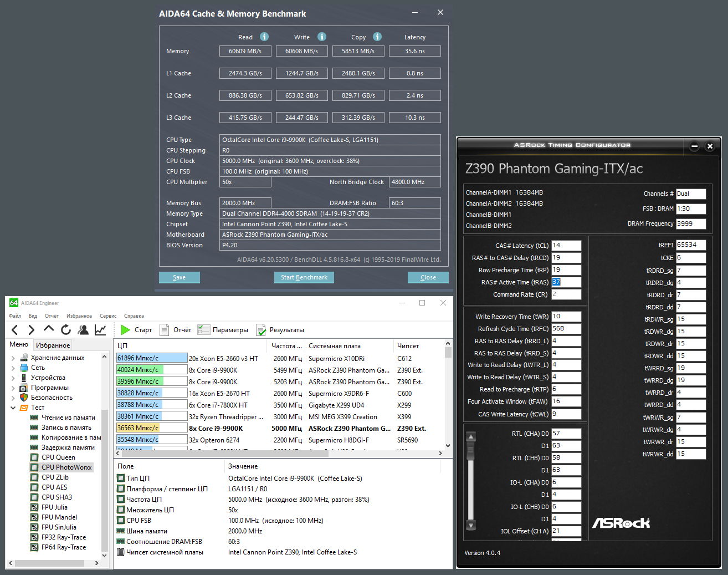Go forward in AIDA64 Engineer navigation
728x575 pixels.
[x=31, y=330]
